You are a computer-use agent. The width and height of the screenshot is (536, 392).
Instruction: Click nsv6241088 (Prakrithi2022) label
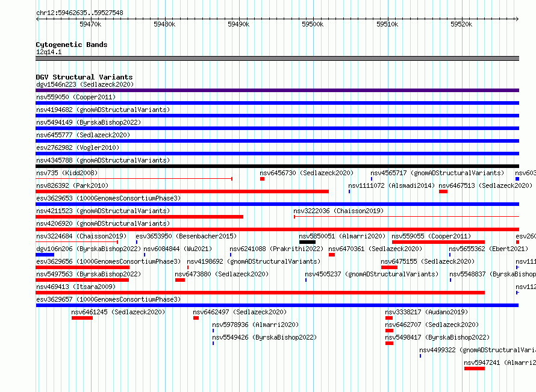tap(276, 249)
